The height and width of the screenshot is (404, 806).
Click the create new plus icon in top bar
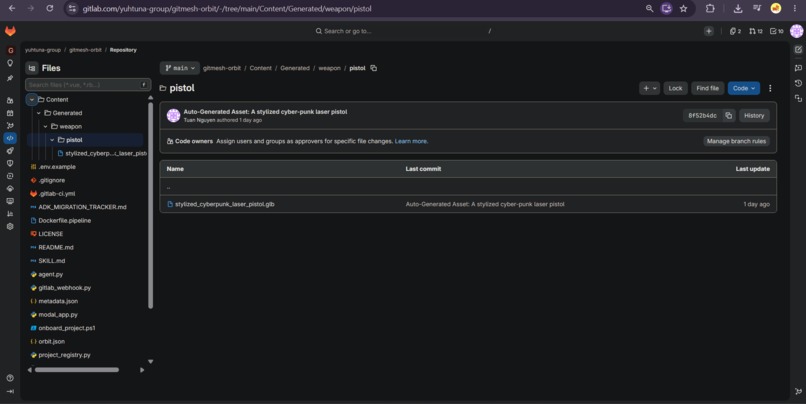tap(708, 31)
